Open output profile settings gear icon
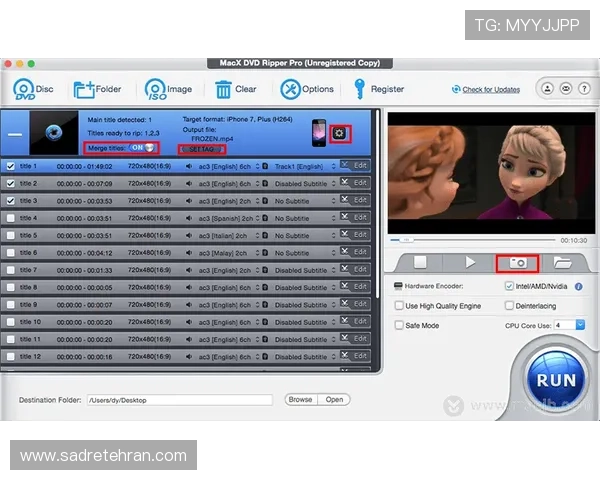Image resolution: width=600 pixels, height=480 pixels. click(x=341, y=133)
